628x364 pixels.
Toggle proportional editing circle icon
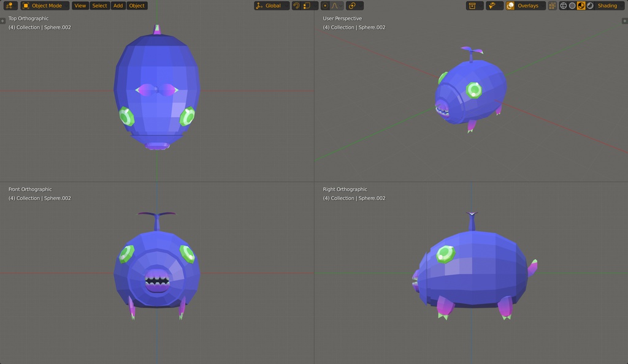point(325,6)
